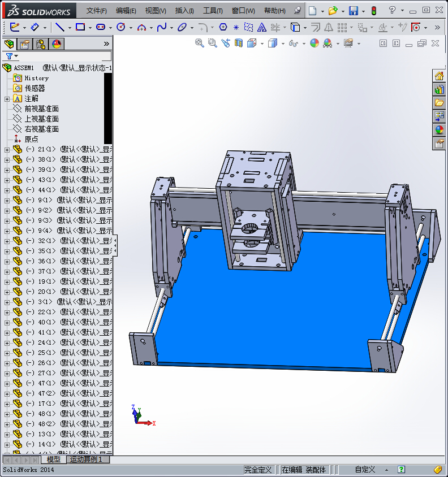Click Edit Appearance color ball

pos(315,43)
